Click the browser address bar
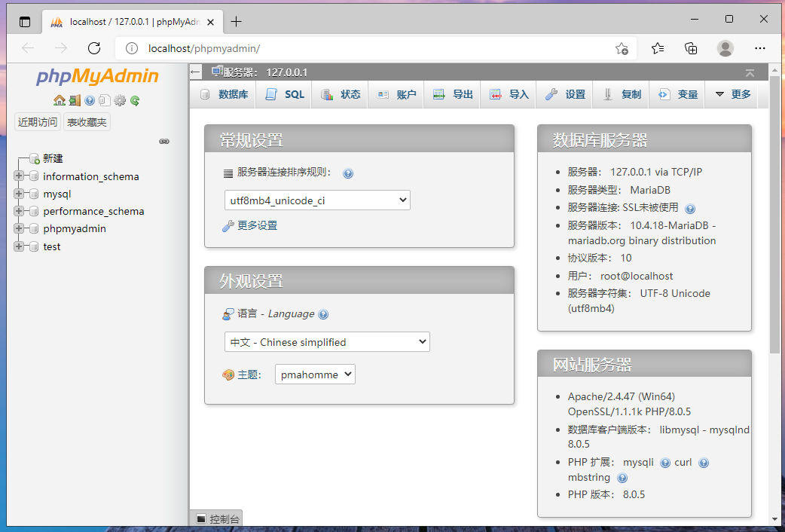The height and width of the screenshot is (532, 785). [375, 48]
